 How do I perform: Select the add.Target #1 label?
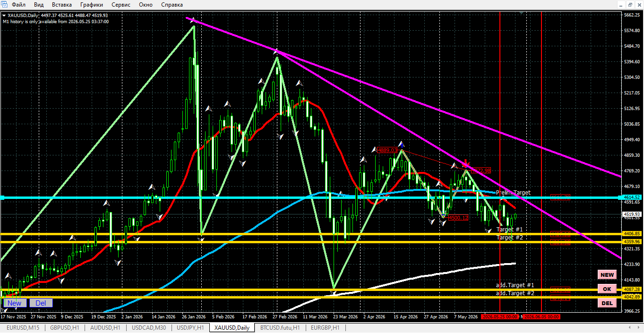click(x=515, y=285)
